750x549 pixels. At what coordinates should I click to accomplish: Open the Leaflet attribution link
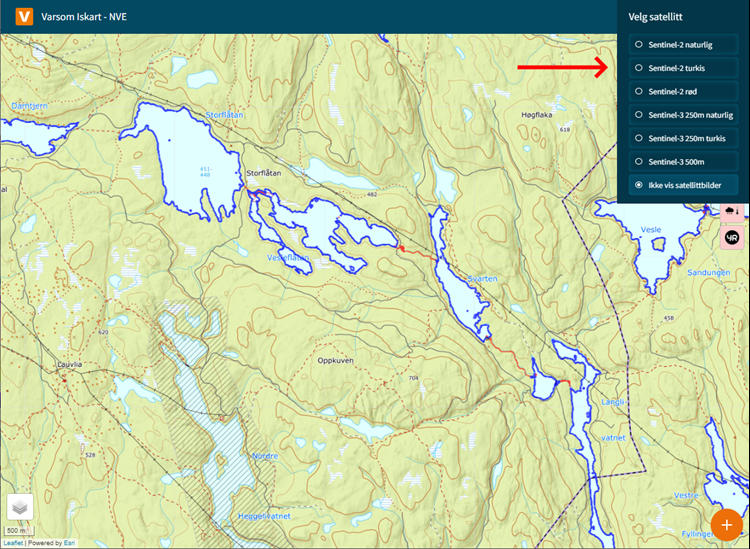click(13, 543)
